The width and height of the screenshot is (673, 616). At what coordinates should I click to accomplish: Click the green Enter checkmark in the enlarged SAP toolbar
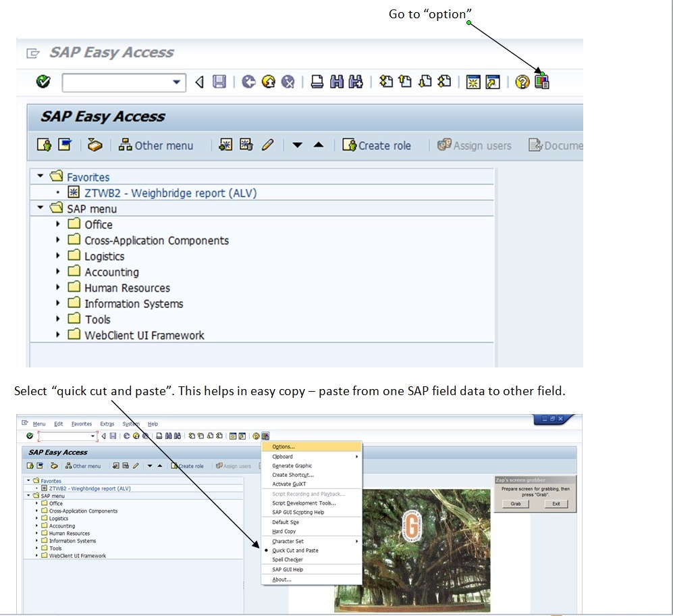coord(43,81)
